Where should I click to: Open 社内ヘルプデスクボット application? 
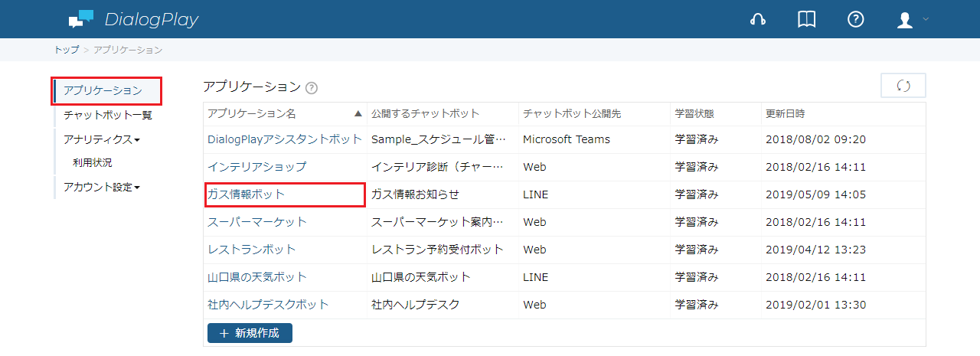coord(268,305)
